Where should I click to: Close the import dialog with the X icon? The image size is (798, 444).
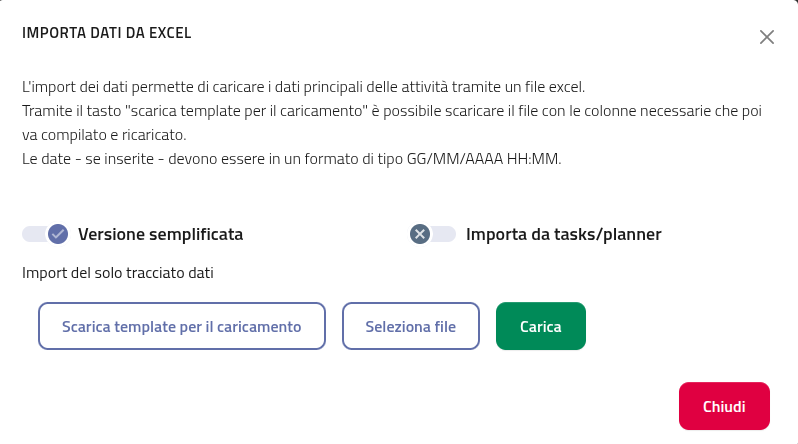pos(767,37)
